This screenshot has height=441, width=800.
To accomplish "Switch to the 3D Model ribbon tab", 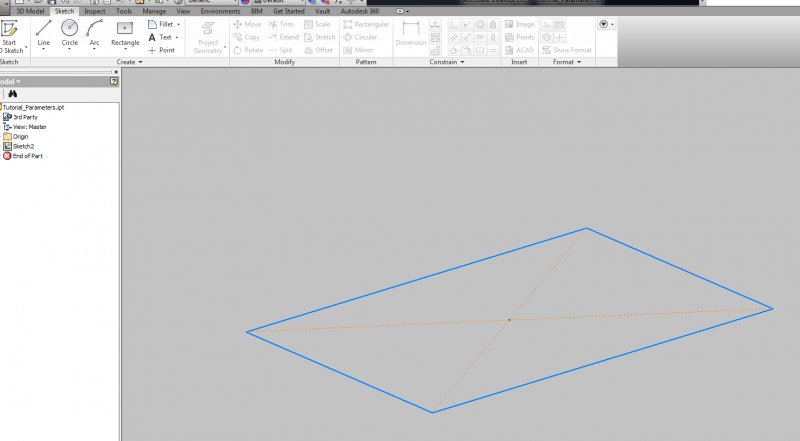I will click(29, 11).
